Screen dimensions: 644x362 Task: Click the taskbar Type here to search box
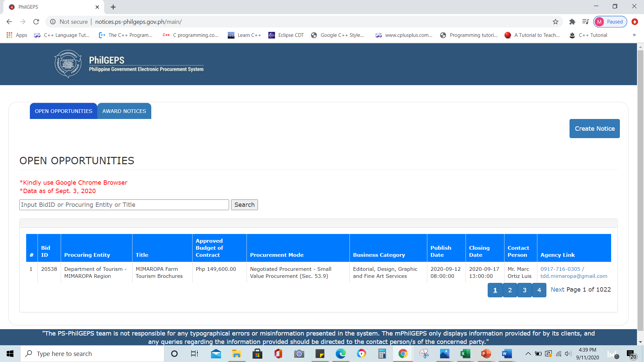pyautogui.click(x=92, y=354)
